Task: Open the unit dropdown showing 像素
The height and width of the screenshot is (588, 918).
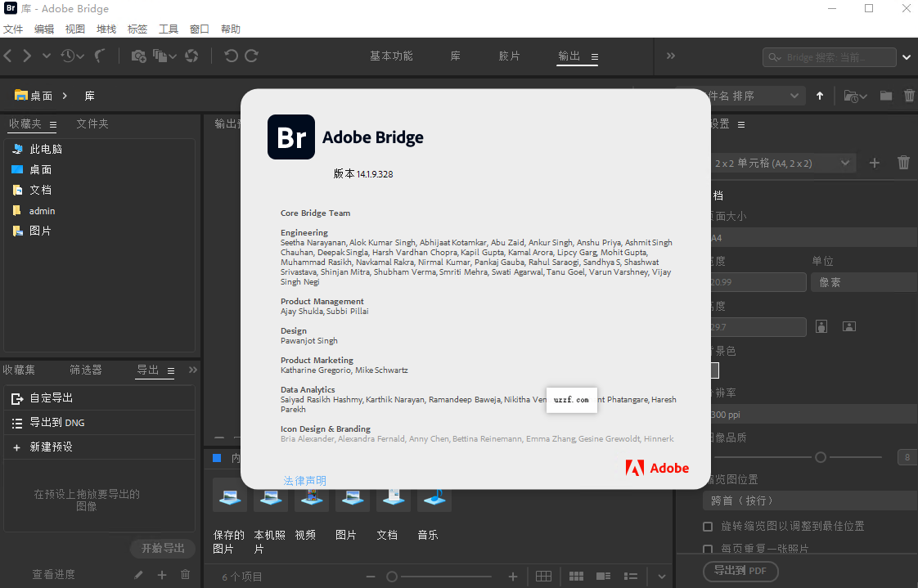Action: [863, 282]
